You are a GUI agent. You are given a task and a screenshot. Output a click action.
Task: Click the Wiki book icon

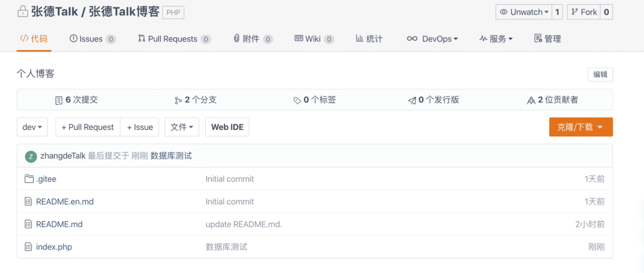click(x=299, y=38)
